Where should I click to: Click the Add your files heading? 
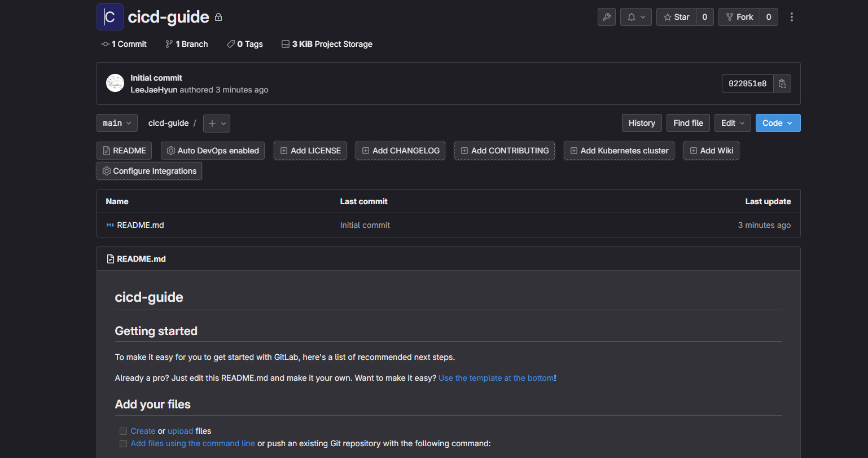tap(153, 404)
